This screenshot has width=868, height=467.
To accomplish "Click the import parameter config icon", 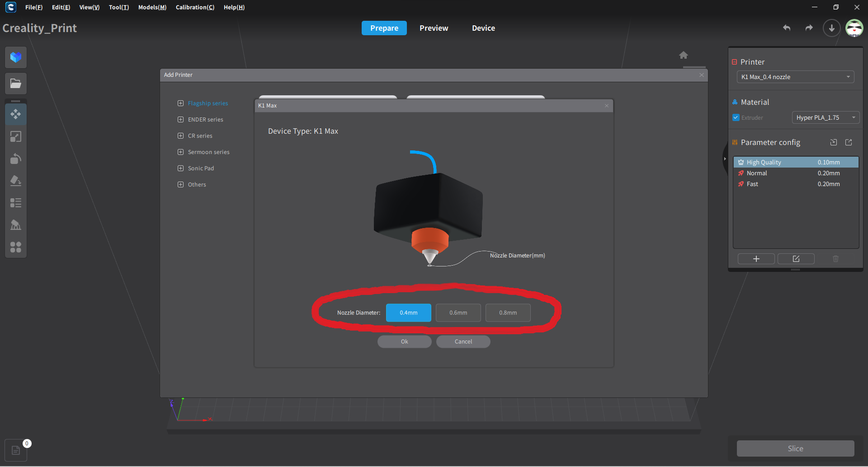I will coord(833,142).
